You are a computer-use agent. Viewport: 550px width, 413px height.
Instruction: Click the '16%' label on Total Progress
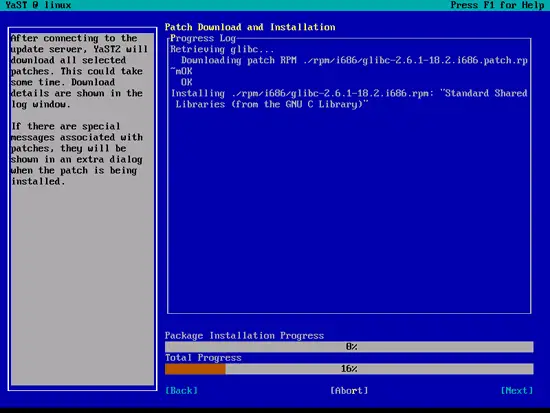349,369
